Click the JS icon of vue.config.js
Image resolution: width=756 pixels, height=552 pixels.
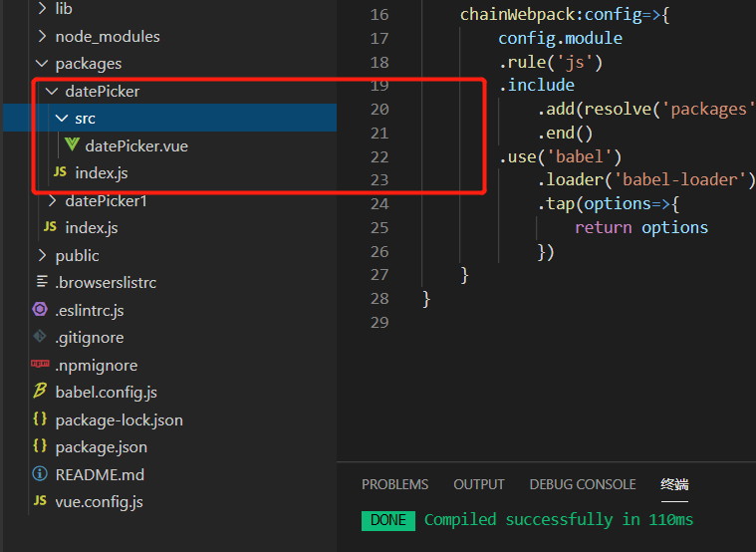click(x=41, y=500)
